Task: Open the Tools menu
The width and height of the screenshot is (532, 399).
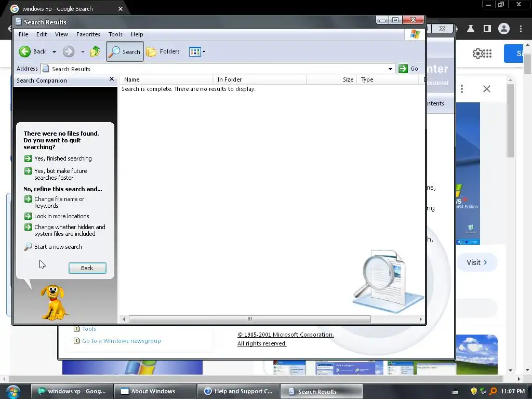Action: (115, 34)
